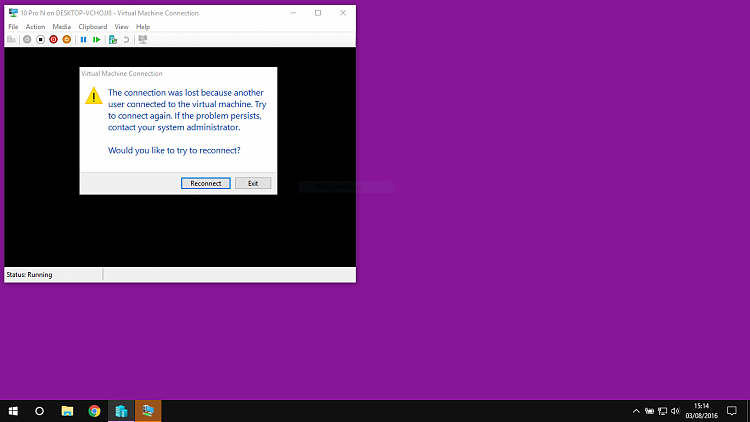Viewport: 750px width, 422px height.
Task: Open the Clipboard menu
Action: [93, 27]
